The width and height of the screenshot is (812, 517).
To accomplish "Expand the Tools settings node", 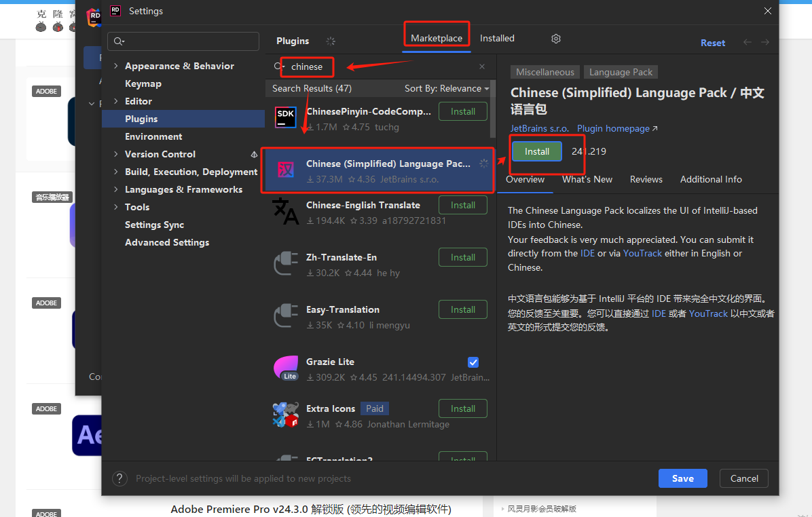I will point(116,206).
